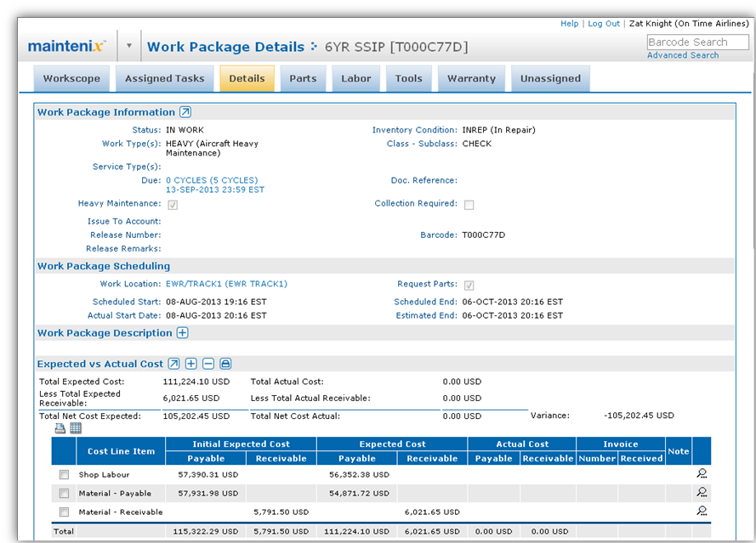Toggle the Collection Required checkbox

[469, 205]
